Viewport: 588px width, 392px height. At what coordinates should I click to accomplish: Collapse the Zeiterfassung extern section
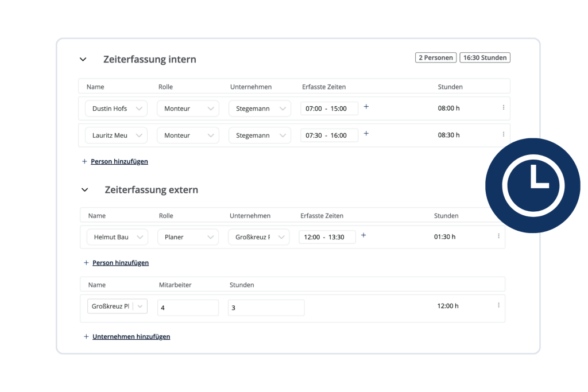pyautogui.click(x=85, y=189)
